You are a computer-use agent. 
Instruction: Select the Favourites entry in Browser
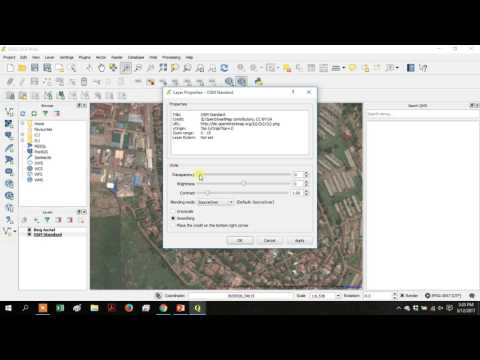pyautogui.click(x=43, y=129)
